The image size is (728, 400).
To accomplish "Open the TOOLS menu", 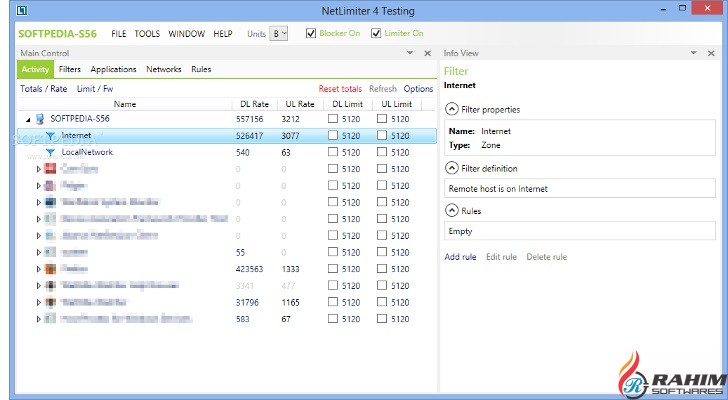I will click(146, 33).
